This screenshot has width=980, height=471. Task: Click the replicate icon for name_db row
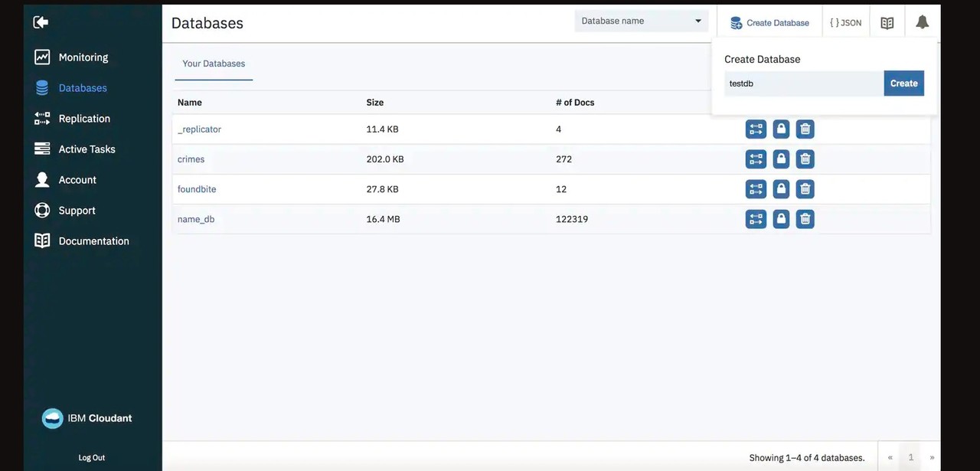pos(756,219)
